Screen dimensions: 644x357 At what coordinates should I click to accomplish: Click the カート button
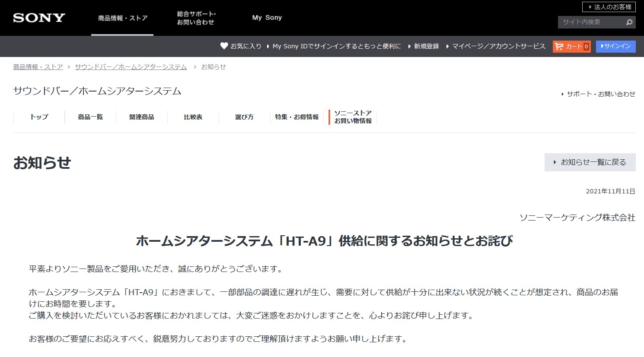point(572,46)
